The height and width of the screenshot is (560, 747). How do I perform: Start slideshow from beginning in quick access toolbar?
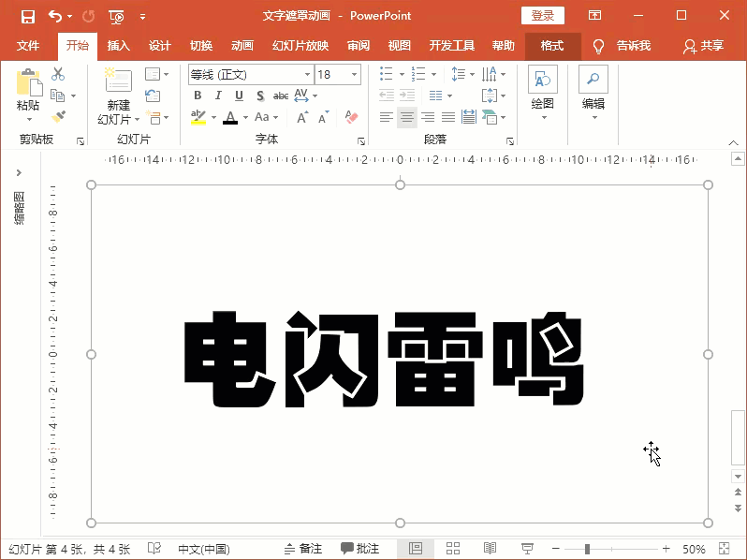pos(116,17)
